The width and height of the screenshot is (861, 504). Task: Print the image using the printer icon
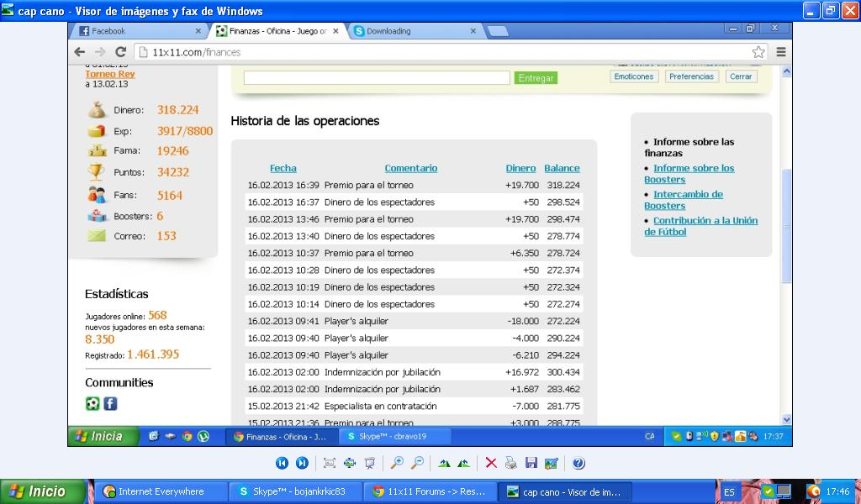[x=511, y=463]
